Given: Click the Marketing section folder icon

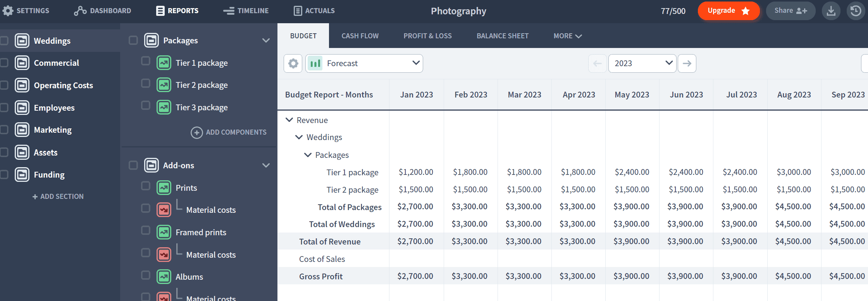Looking at the screenshot, I should click(x=22, y=130).
